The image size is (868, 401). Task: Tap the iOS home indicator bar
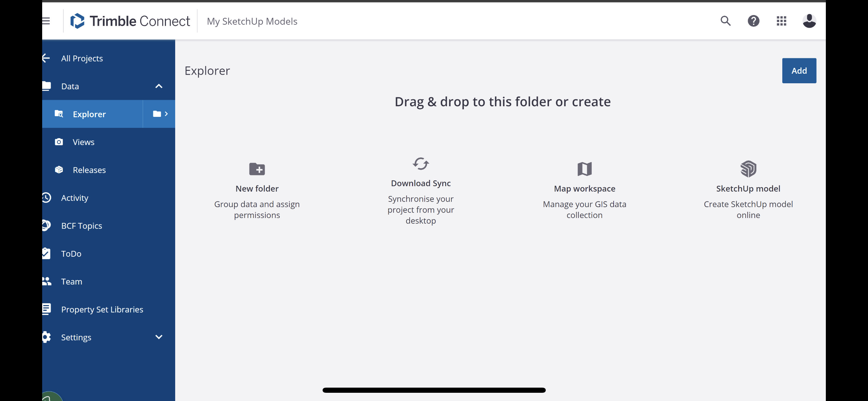434,390
